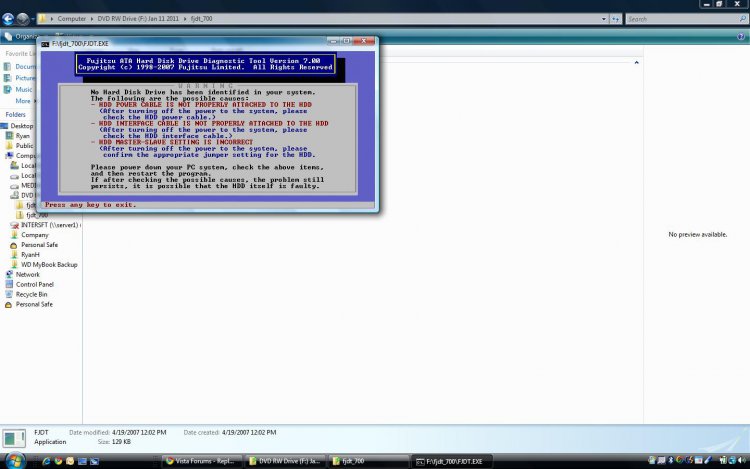750x469 pixels.
Task: Click the 'No preview available.' text
Action: [697, 235]
